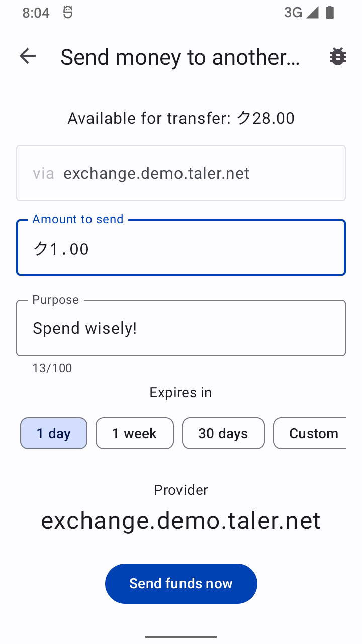Tap the bottom home gesture bar
362x644 pixels.
pos(181,636)
